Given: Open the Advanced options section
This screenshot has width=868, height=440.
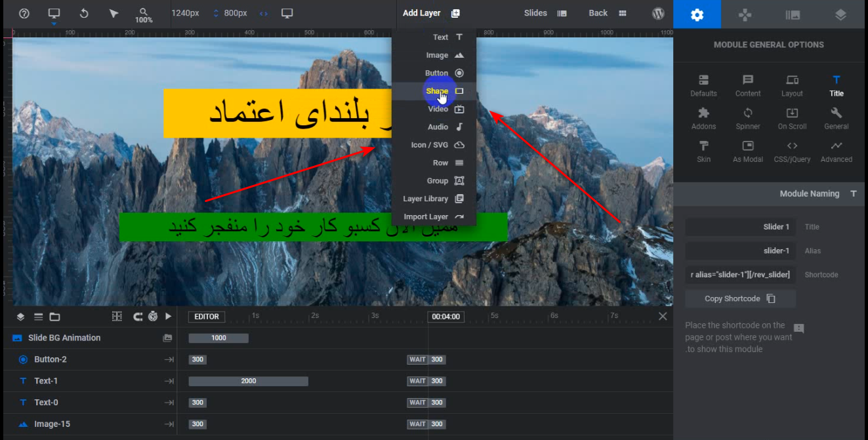Looking at the screenshot, I should (836, 151).
